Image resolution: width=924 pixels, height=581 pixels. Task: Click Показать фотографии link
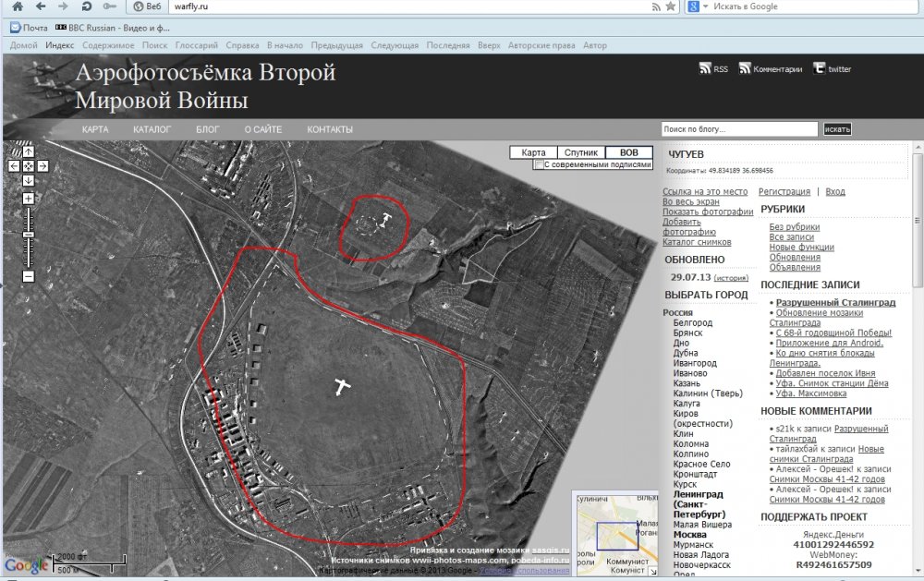tap(708, 212)
